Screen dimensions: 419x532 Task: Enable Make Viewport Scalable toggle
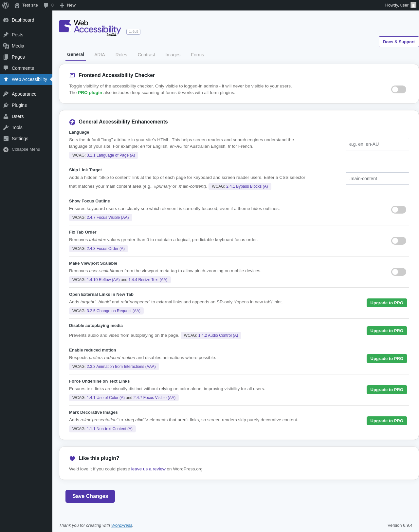click(x=399, y=272)
